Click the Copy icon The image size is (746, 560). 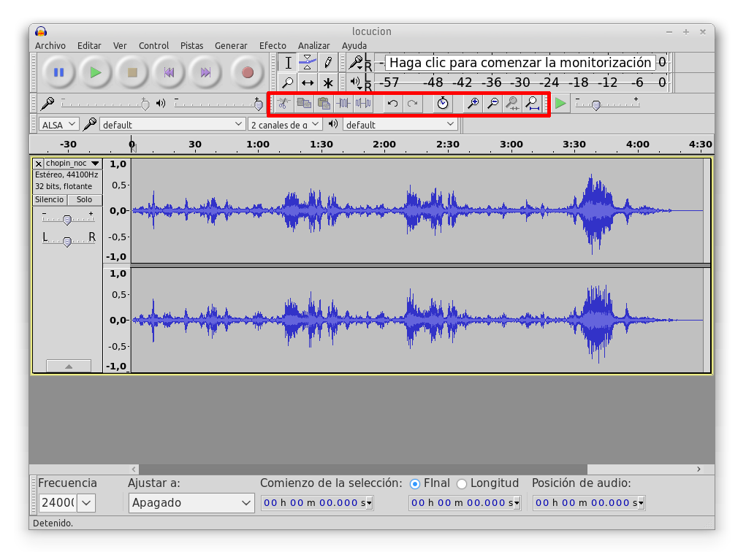tap(304, 103)
